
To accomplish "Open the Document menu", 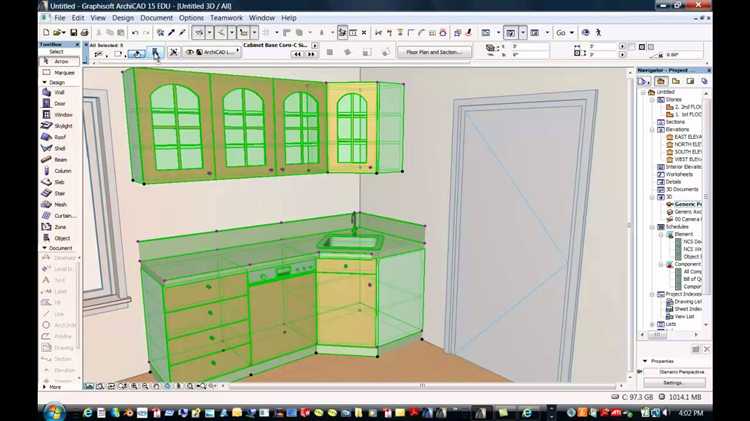I will click(156, 18).
